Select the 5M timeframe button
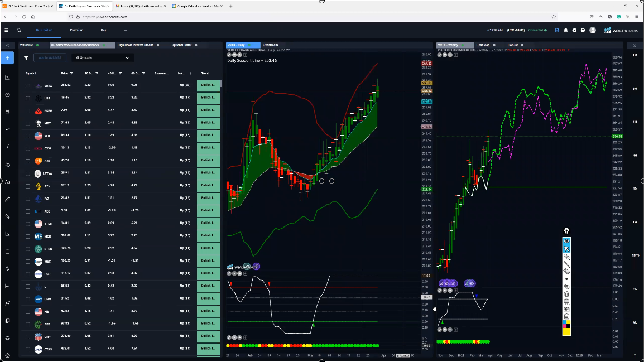Viewport: 644px width, 362px height. (x=635, y=89)
